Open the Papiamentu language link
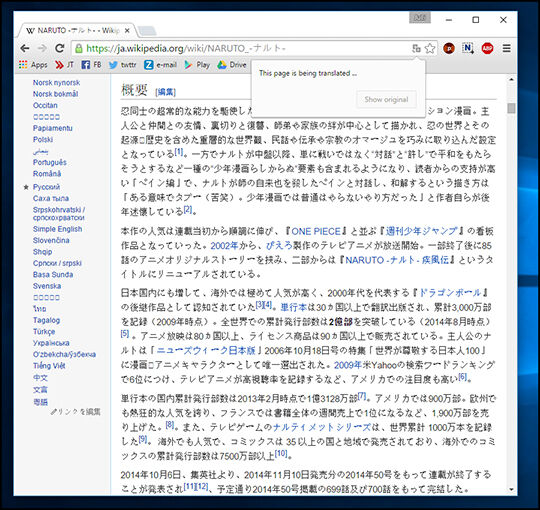The width and height of the screenshot is (540, 510). point(53,128)
